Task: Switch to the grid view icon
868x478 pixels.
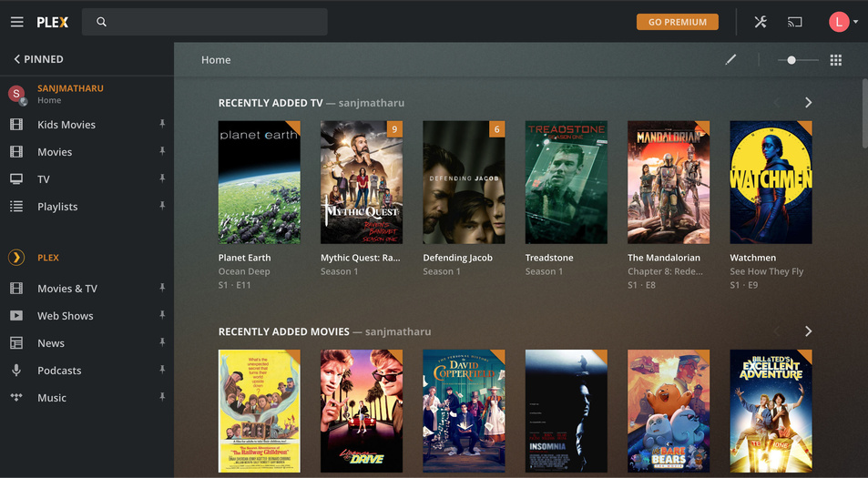Action: coord(836,60)
